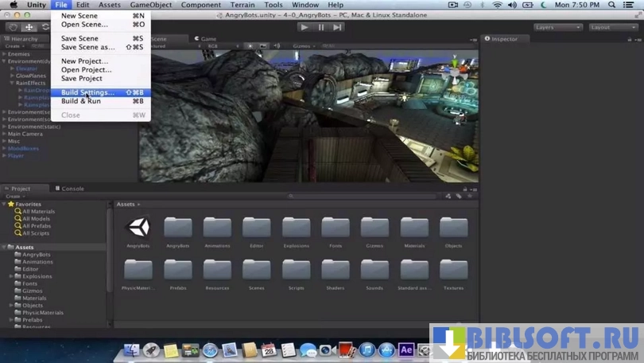This screenshot has width=644, height=363.
Task: Click the Step frame button
Action: pos(337,27)
